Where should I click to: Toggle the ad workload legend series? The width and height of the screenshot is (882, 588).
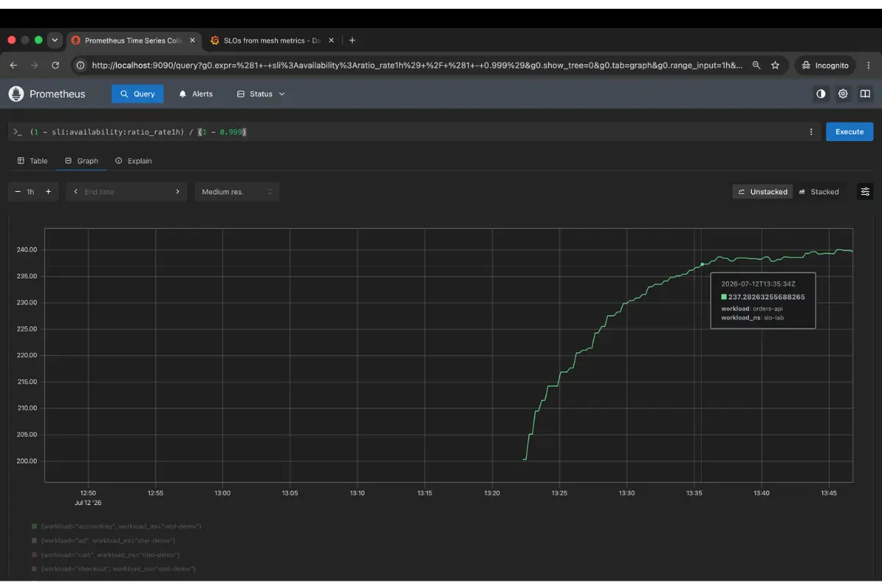(x=103, y=540)
